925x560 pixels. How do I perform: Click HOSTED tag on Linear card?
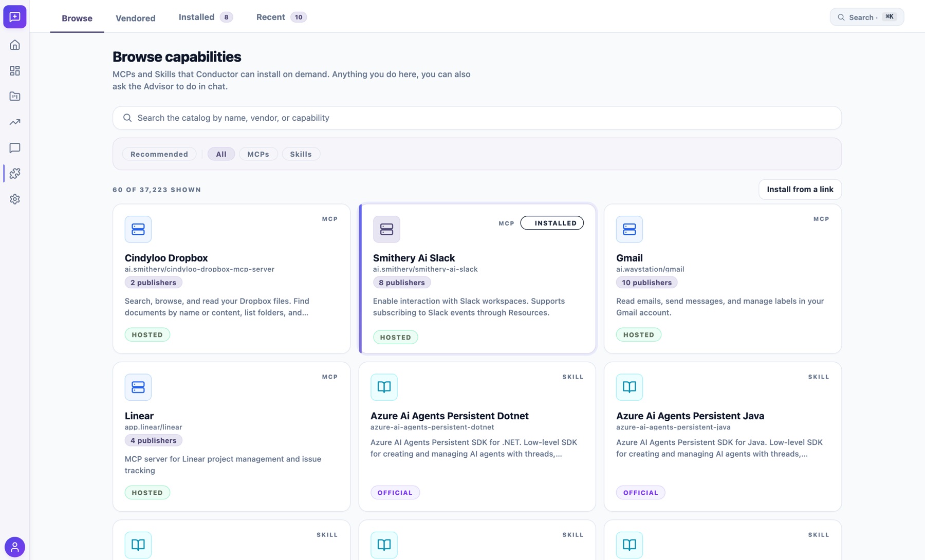tap(147, 492)
